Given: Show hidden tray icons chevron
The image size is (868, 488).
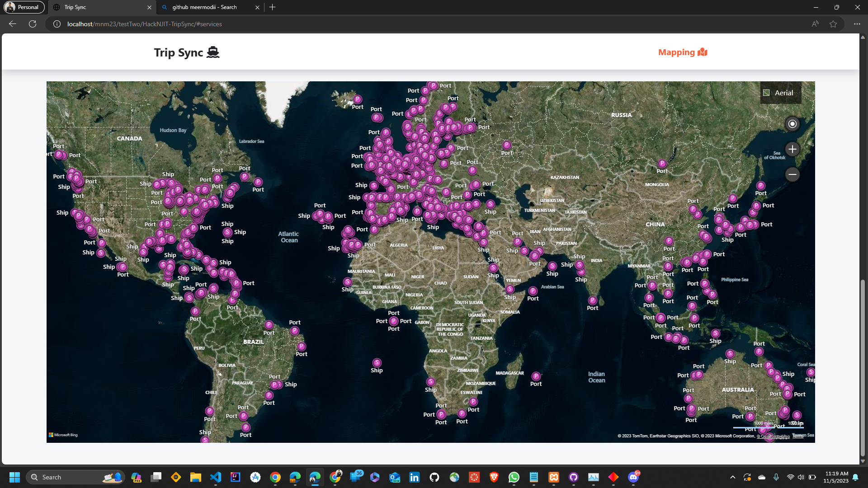Looking at the screenshot, I should tap(732, 477).
